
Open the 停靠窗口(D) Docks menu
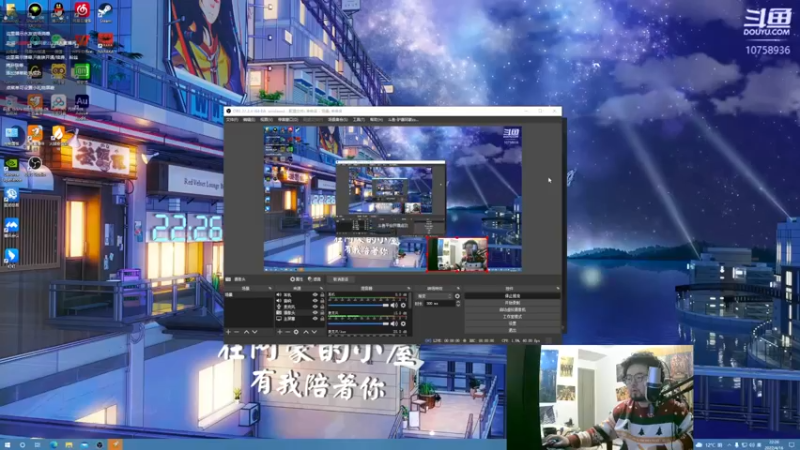click(287, 119)
